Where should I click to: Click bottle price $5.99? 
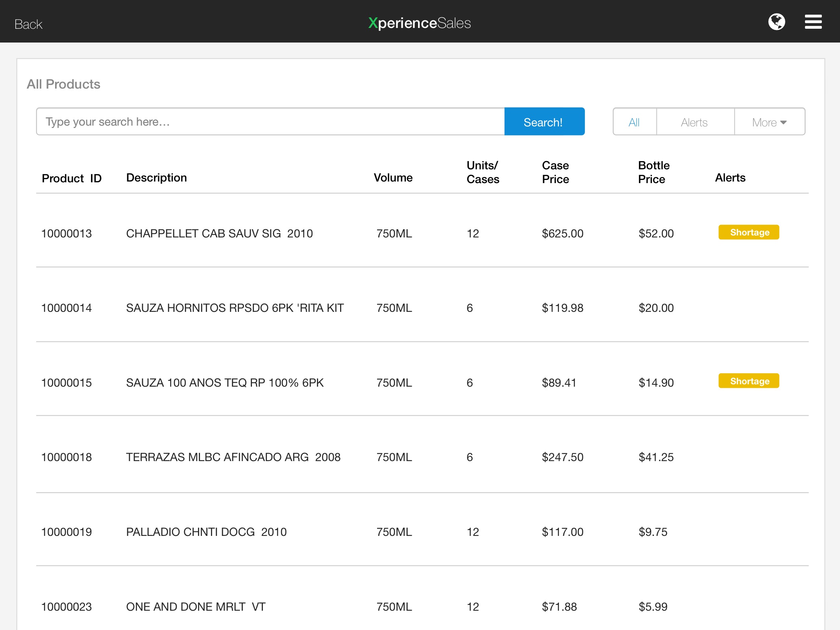[653, 607]
